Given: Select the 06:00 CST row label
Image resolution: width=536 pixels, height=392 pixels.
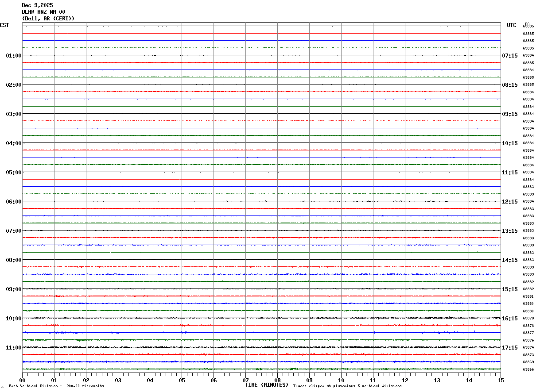Looking at the screenshot, I should (13, 202).
